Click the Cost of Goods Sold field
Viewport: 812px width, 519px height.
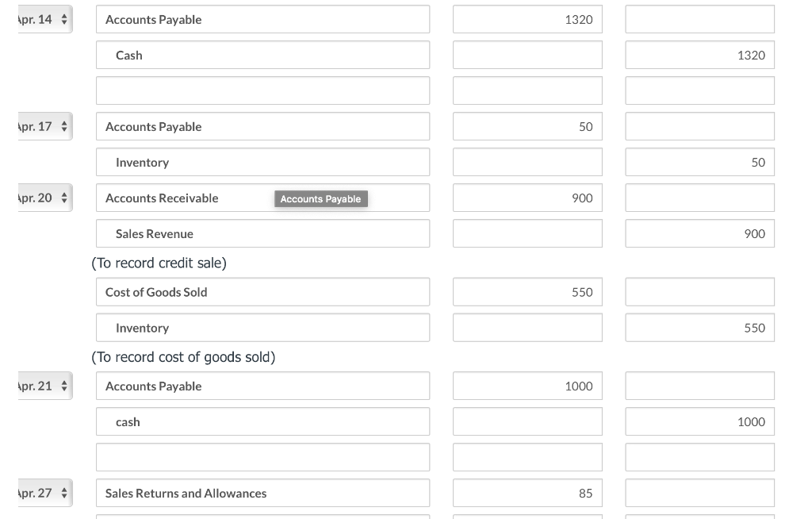click(262, 292)
